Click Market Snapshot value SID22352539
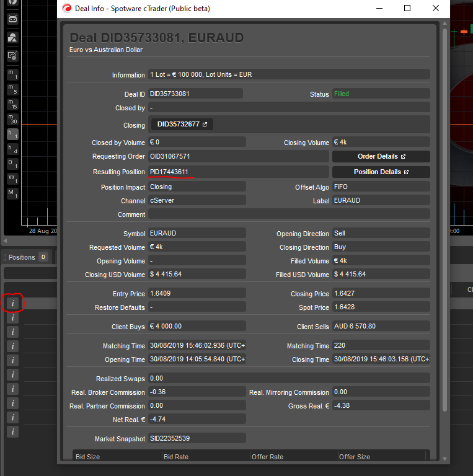 [197, 438]
